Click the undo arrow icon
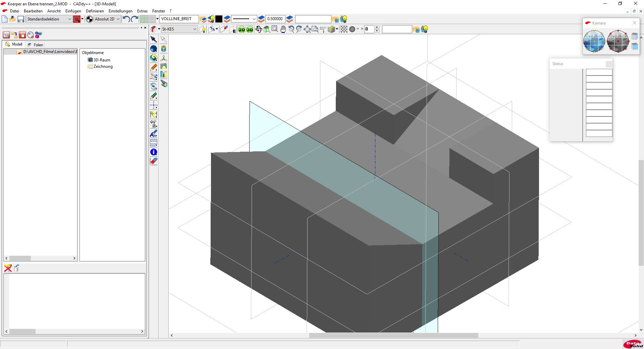 pyautogui.click(x=126, y=19)
